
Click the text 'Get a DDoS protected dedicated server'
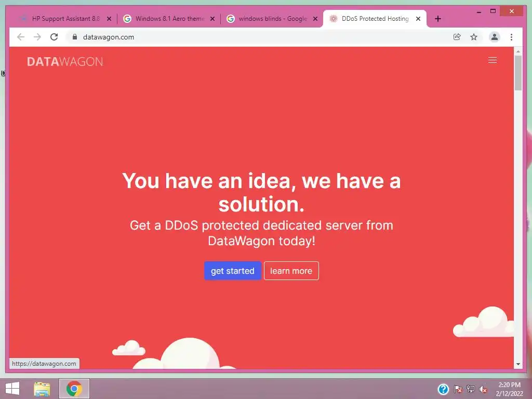pyautogui.click(x=246, y=225)
